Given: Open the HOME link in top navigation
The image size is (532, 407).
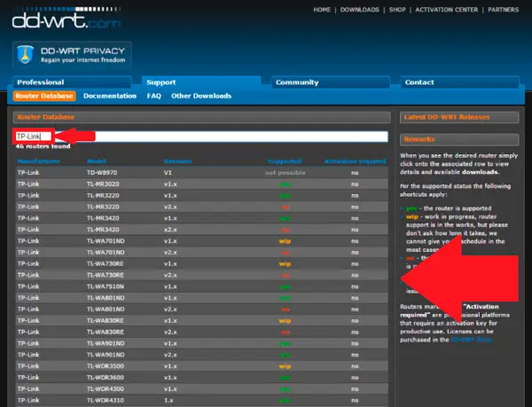Looking at the screenshot, I should [322, 10].
